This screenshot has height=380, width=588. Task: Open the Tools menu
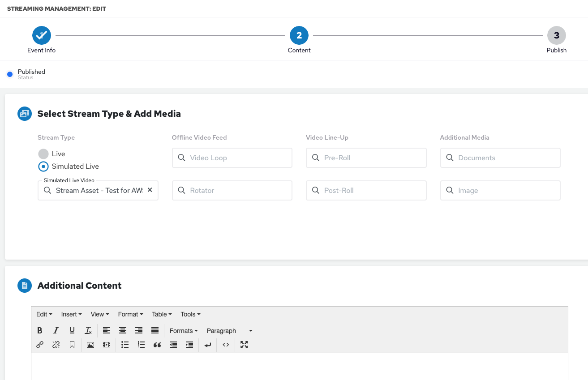coord(190,314)
